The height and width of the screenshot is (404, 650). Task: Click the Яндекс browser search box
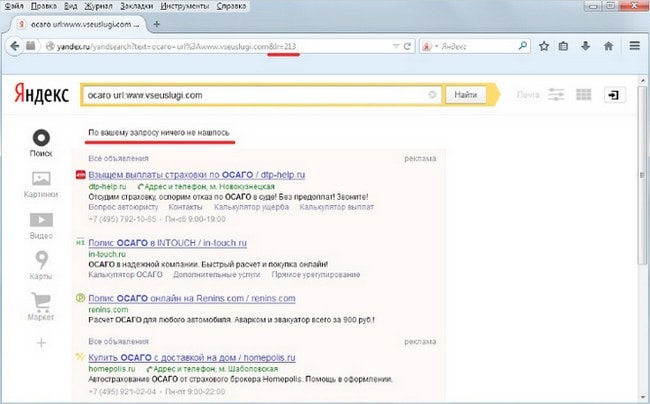point(477,46)
